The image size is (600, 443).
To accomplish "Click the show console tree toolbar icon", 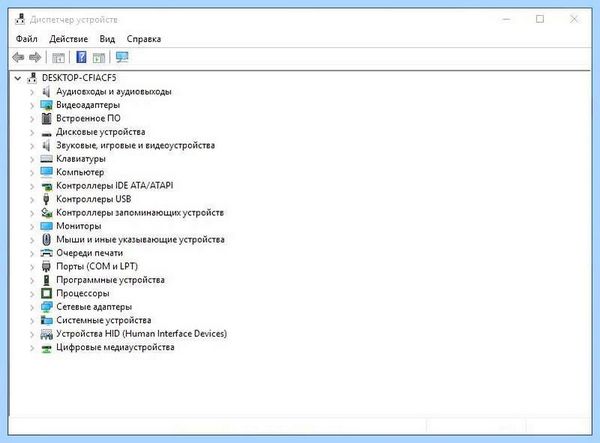I will pos(58,58).
